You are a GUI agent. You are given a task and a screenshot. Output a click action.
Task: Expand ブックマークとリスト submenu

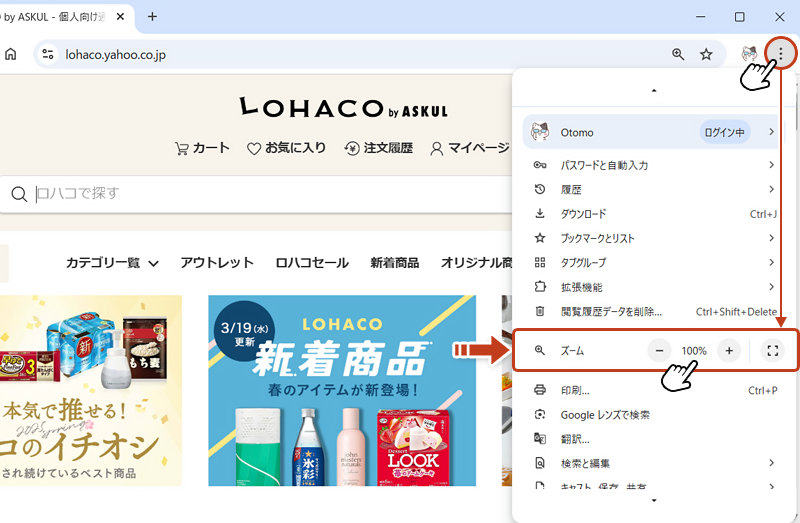coord(654,238)
